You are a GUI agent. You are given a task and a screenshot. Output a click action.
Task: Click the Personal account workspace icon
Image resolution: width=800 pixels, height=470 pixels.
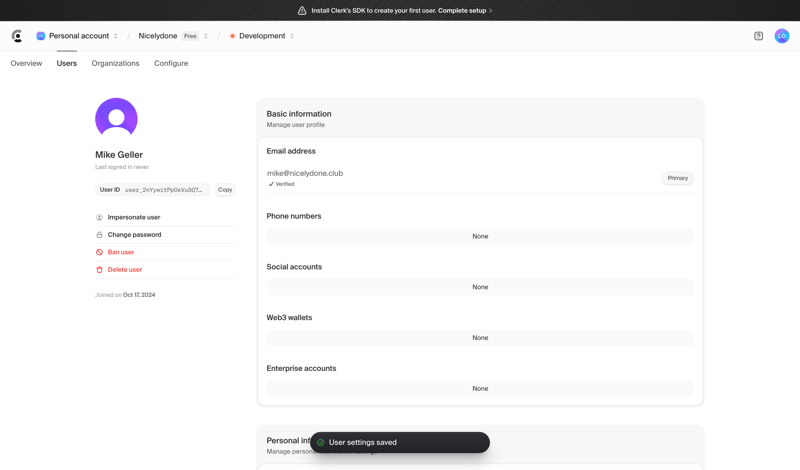click(40, 36)
